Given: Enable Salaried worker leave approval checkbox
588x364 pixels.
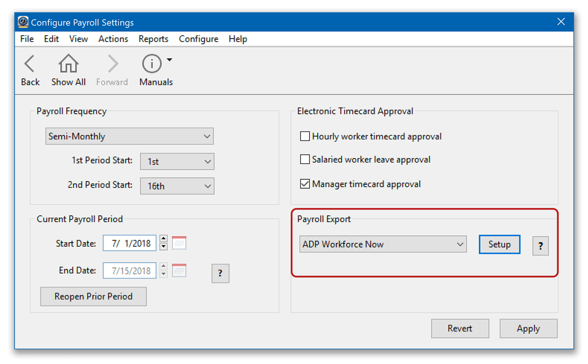Looking at the screenshot, I should [x=305, y=159].
